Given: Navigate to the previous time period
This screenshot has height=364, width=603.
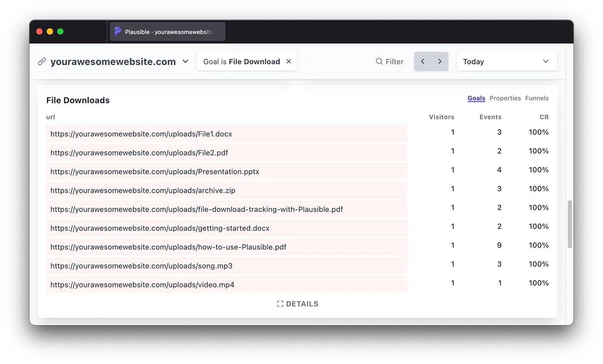Looking at the screenshot, I should pos(422,61).
